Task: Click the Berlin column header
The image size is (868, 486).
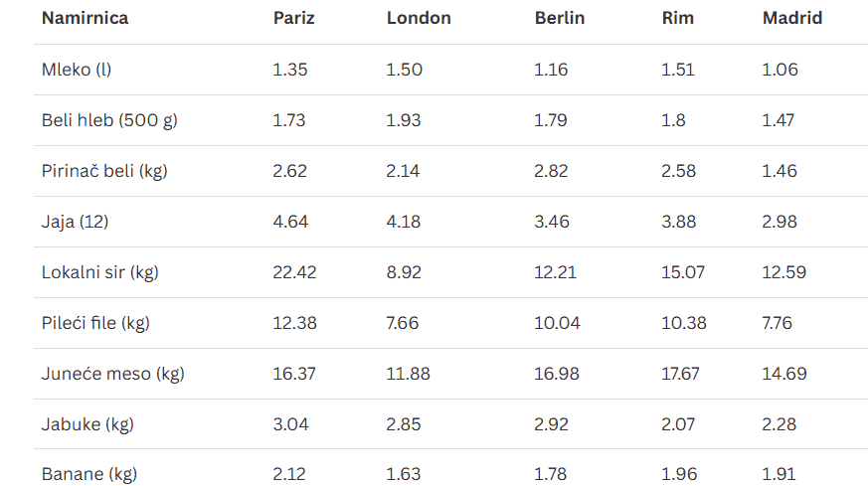Action: 559,18
